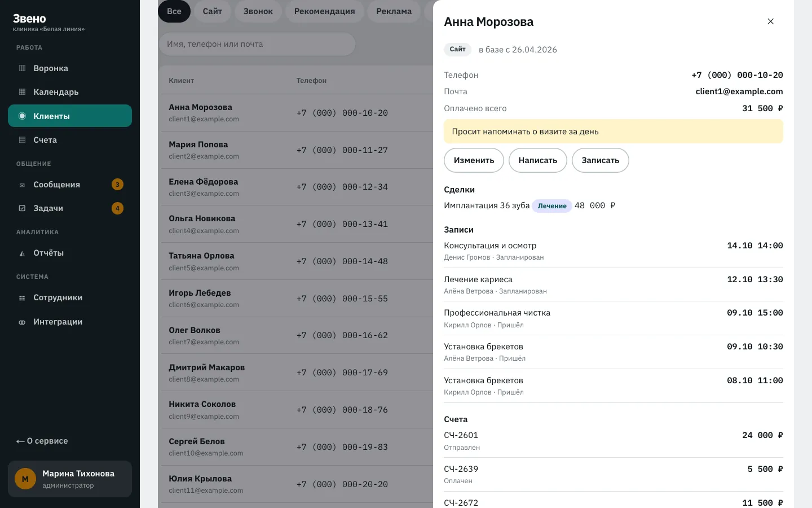812x508 pixels.
Task: Click the Сотрудники sidebar icon
Action: (x=22, y=298)
